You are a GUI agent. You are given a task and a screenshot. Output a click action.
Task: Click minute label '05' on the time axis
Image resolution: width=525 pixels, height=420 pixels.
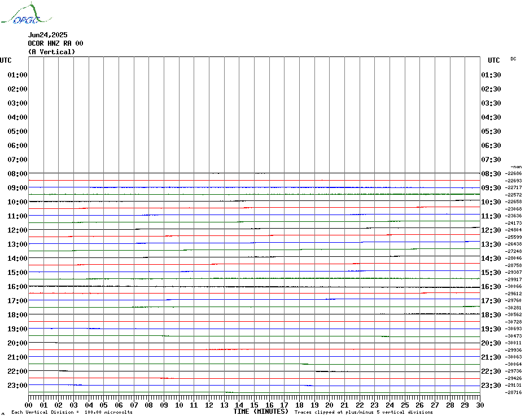point(104,405)
